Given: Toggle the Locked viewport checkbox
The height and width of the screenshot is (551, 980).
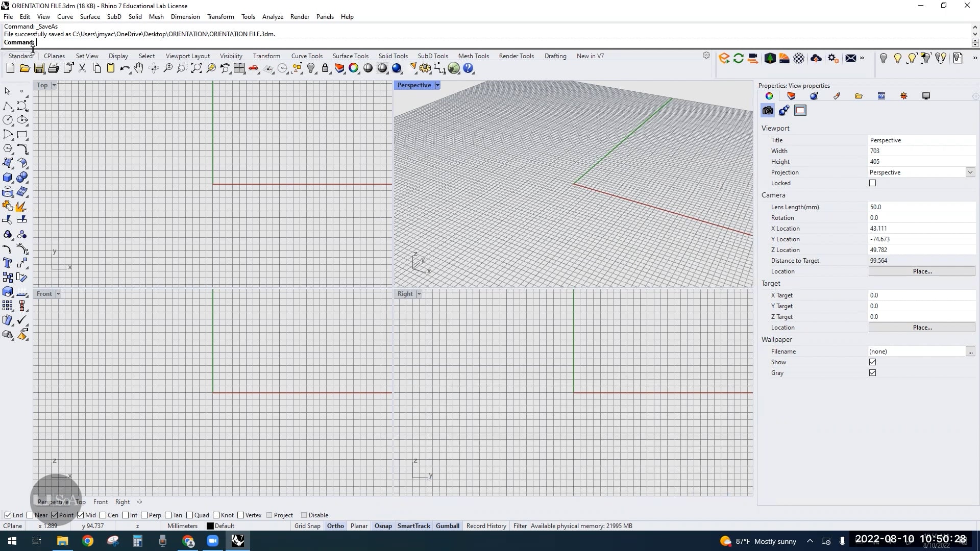Looking at the screenshot, I should [873, 183].
